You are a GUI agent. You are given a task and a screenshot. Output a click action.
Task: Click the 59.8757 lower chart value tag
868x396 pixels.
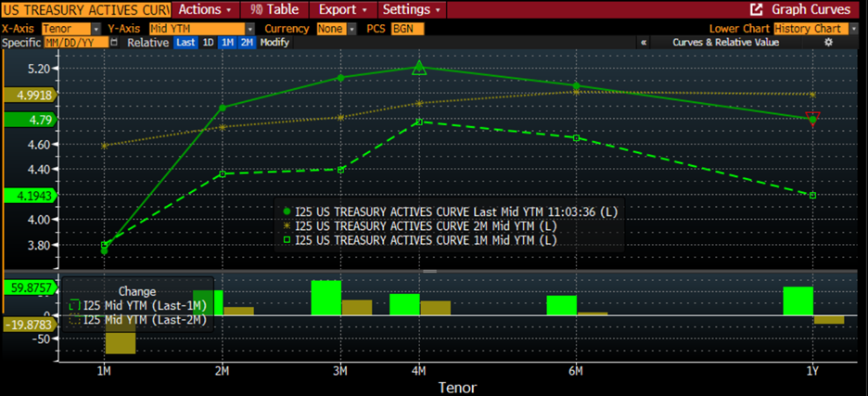(30, 287)
